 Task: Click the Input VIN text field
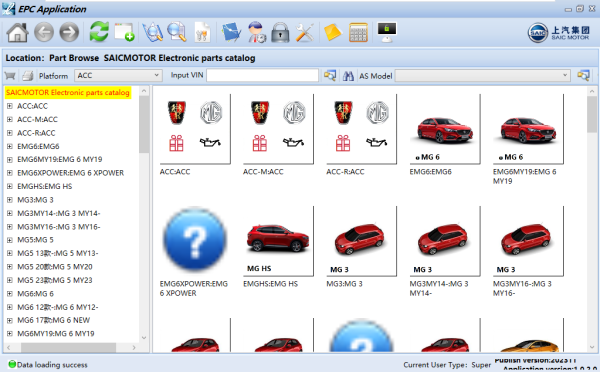pos(262,75)
